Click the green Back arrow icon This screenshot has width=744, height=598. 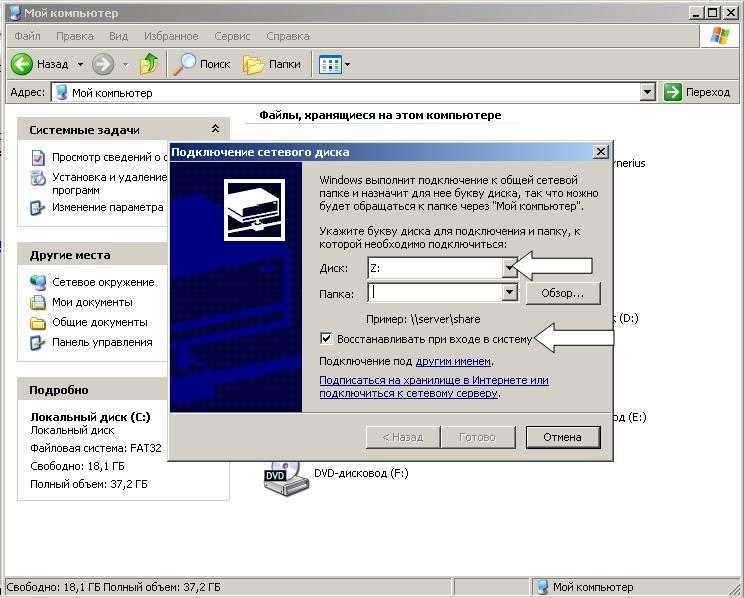click(22, 64)
